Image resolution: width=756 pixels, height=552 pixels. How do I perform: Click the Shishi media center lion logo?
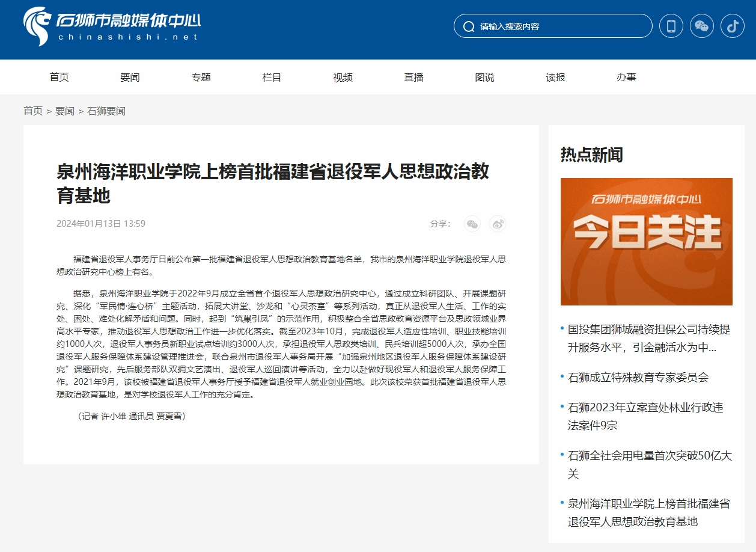[37, 26]
